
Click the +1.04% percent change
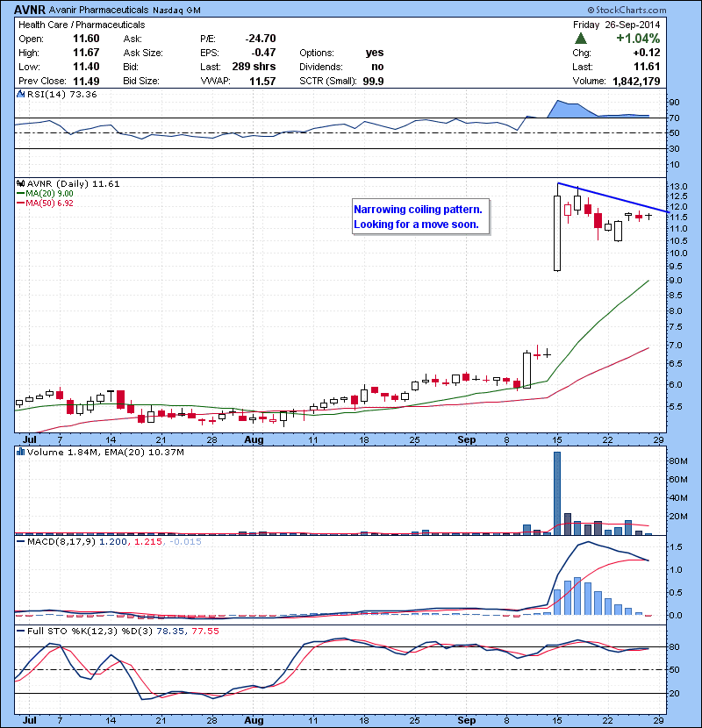point(638,38)
